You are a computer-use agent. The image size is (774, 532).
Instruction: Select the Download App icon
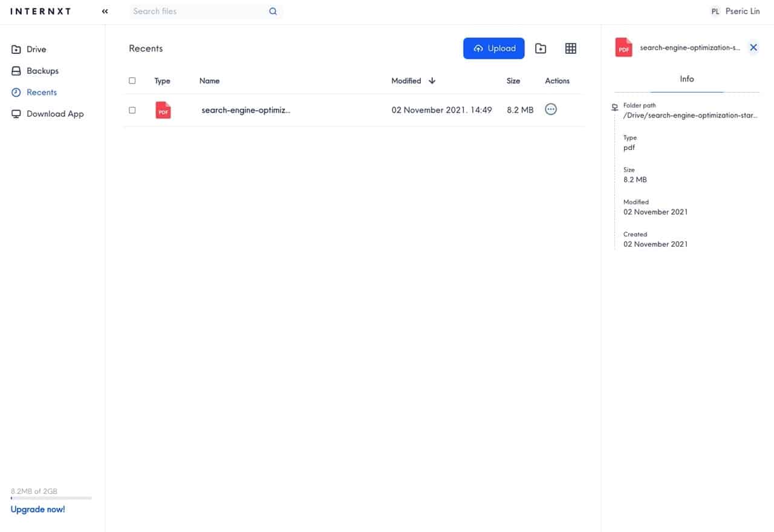coord(16,114)
